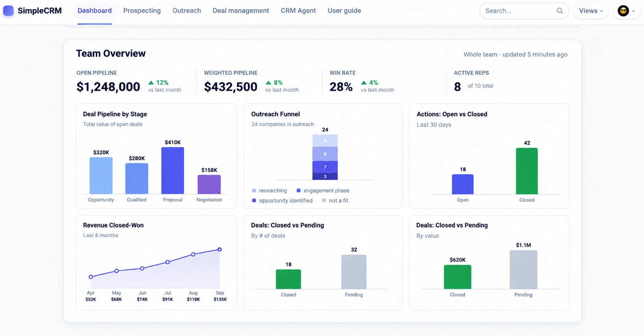Click the green up arrow beside 12%
The width and height of the screenshot is (644, 336).
point(151,83)
